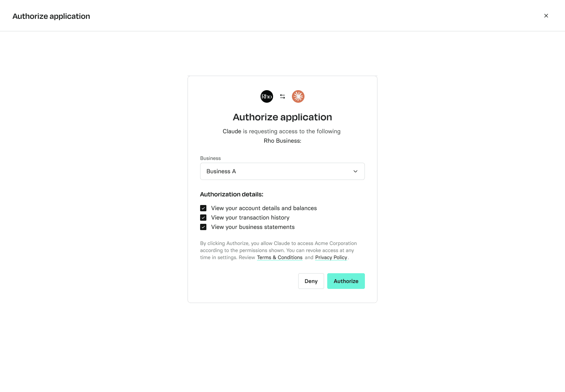Uncheck the transaction history checkbox
The width and height of the screenshot is (565, 392).
[x=203, y=218]
